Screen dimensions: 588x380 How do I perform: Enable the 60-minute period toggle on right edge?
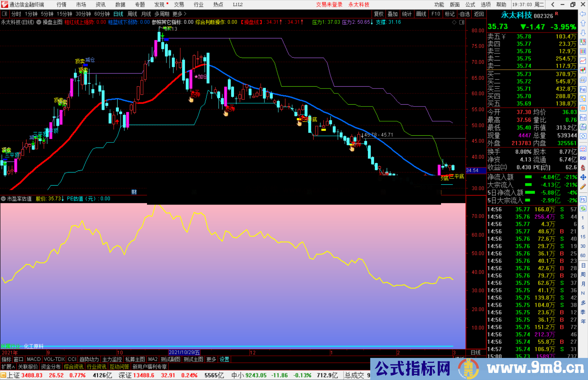coord(583,256)
